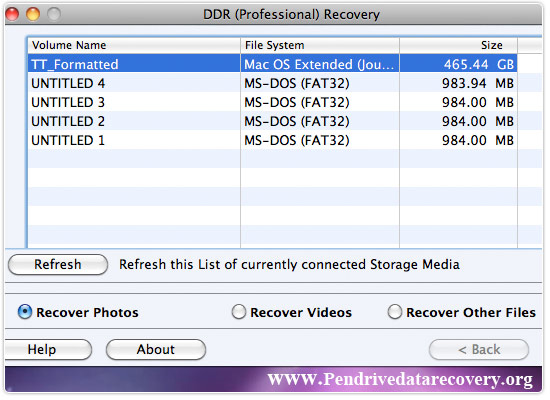Minimize the window with the yellow button
The width and height of the screenshot is (550, 400).
click(x=33, y=14)
